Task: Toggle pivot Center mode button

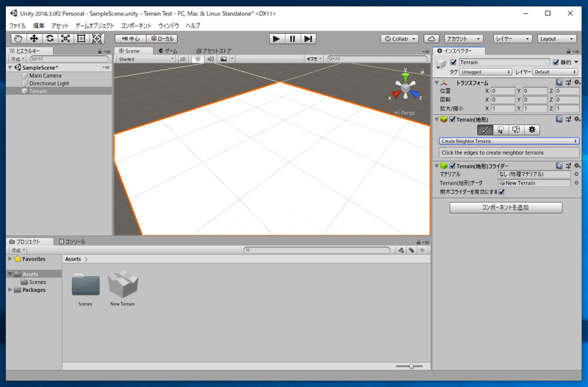Action: click(131, 39)
